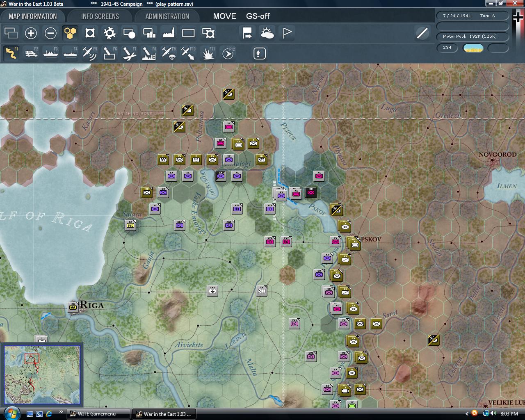This screenshot has height=420, width=525.
Task: Open the weather sun-and-cloud icon
Action: tap(267, 33)
